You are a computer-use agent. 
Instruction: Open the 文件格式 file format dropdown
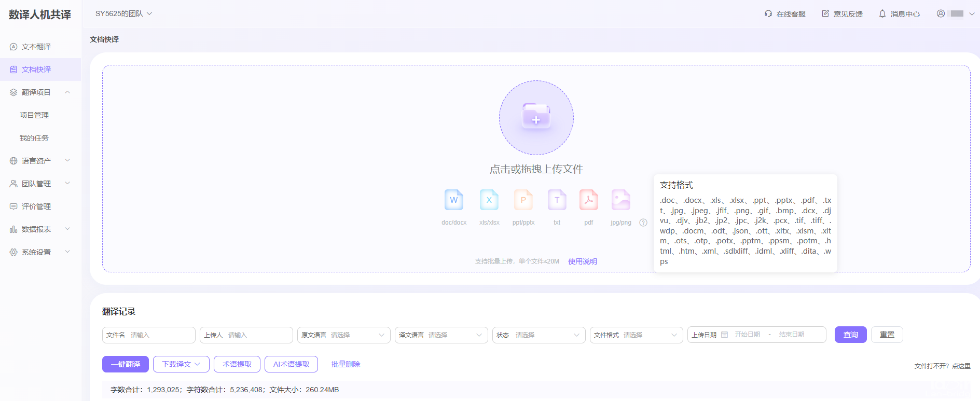(x=635, y=335)
